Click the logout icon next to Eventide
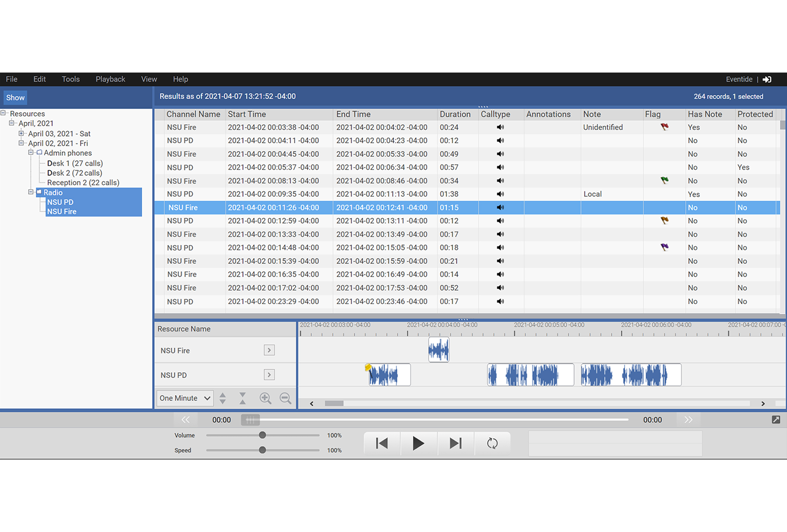 click(x=767, y=79)
